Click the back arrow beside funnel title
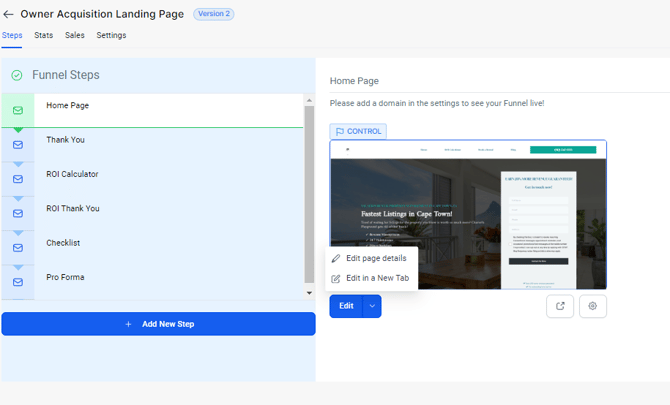This screenshot has width=670, height=405. (9, 14)
